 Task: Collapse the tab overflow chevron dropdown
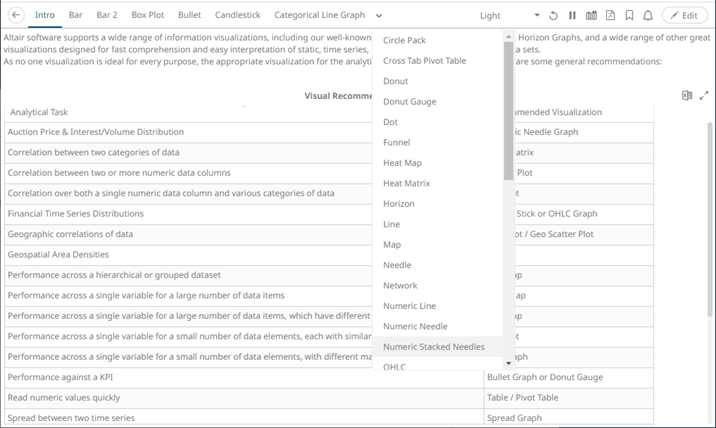(379, 16)
